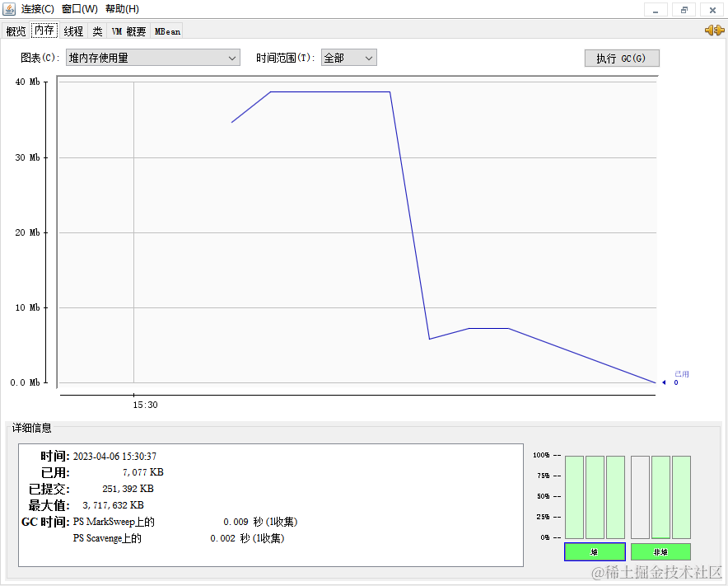
Task: Click the 15:30 time axis label
Action: [145, 405]
